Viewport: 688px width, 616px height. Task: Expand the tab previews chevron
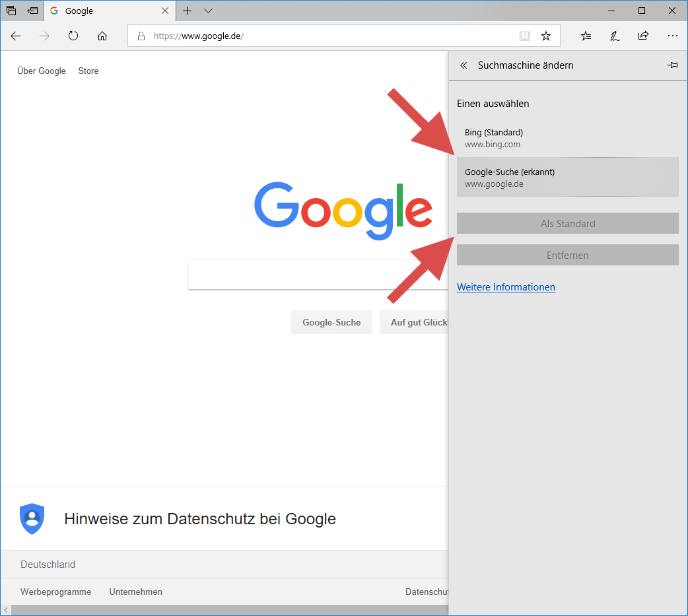tap(209, 11)
